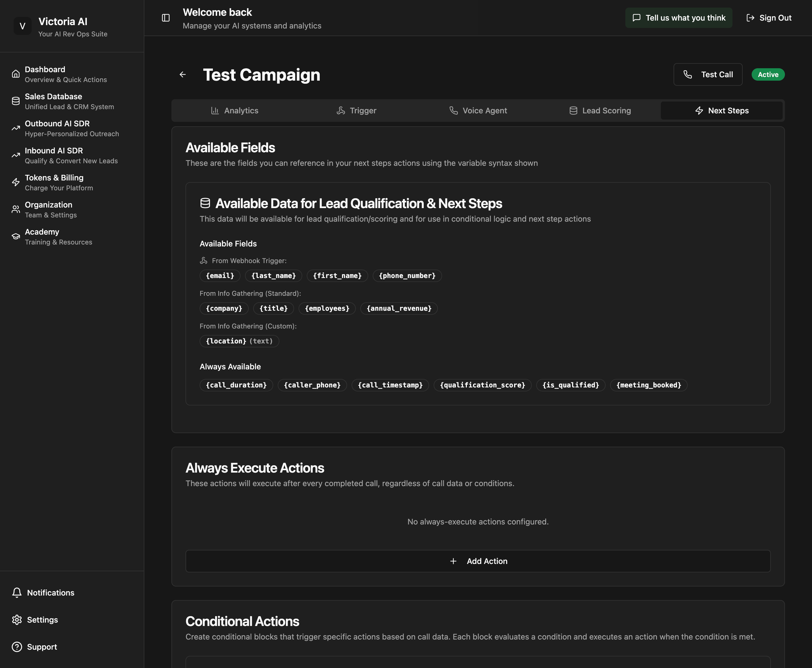The image size is (812, 668).
Task: Click the Academy graduation cap icon
Action: coord(16,237)
